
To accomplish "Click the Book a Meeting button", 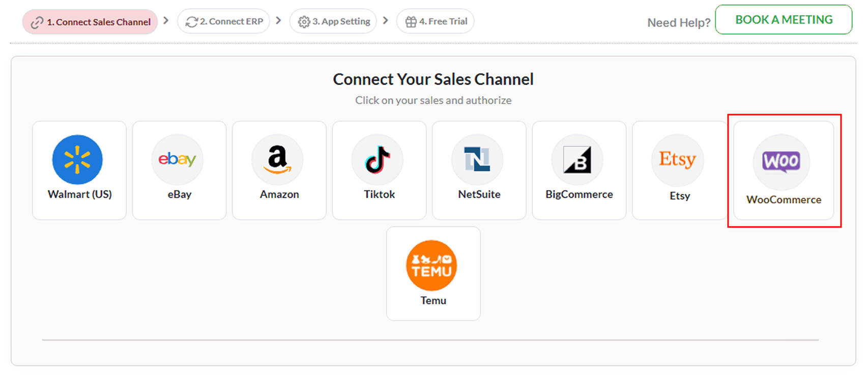I will tap(784, 20).
